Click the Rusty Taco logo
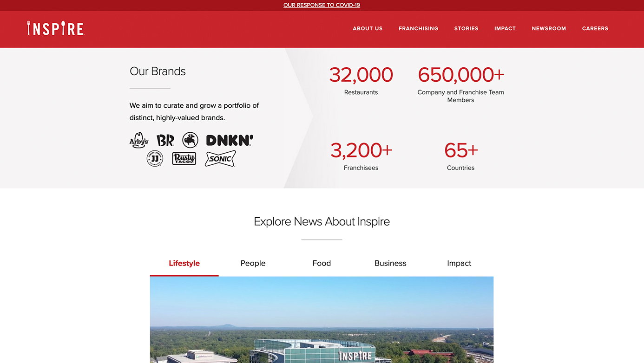Screen dimensions: 644x363 pos(184,159)
